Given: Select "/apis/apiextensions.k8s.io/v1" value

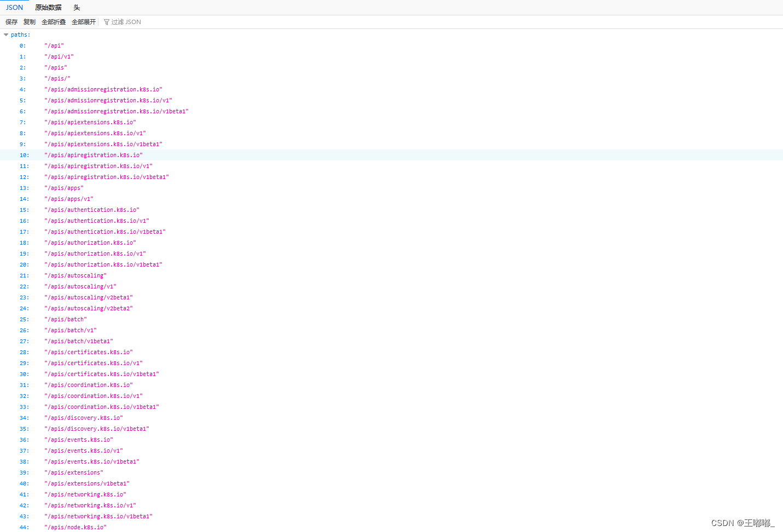Looking at the screenshot, I should tap(95, 133).
